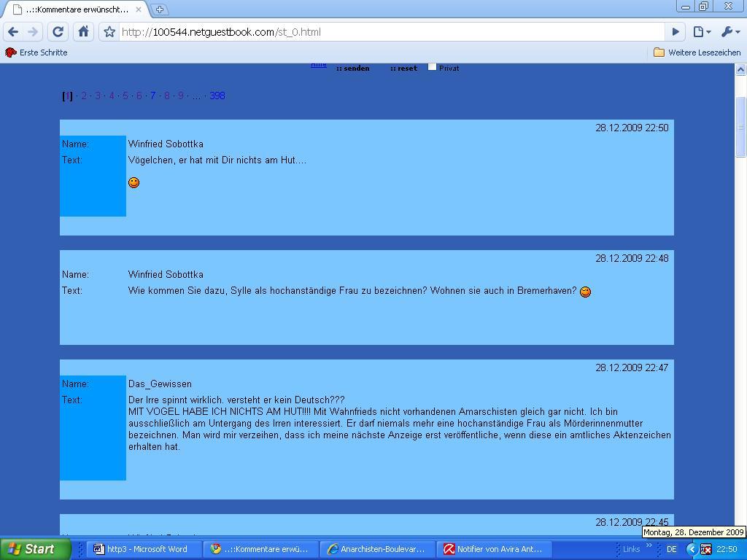Go forward with the browser forward arrow
The height and width of the screenshot is (560, 747).
(x=33, y=32)
